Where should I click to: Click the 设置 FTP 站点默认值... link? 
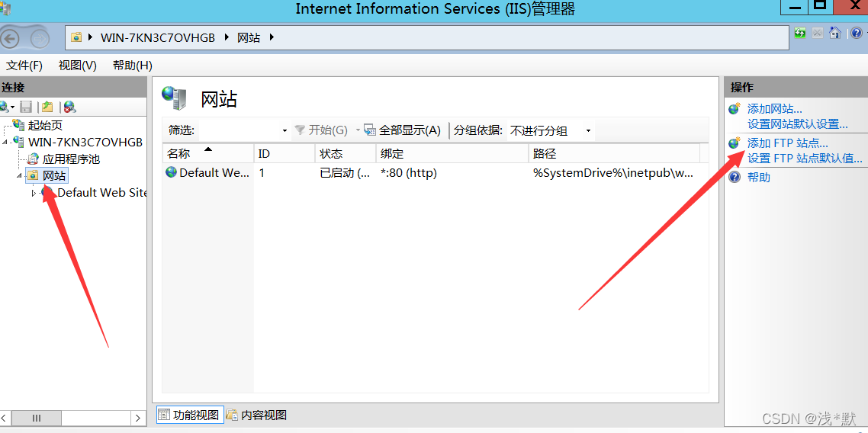click(805, 158)
